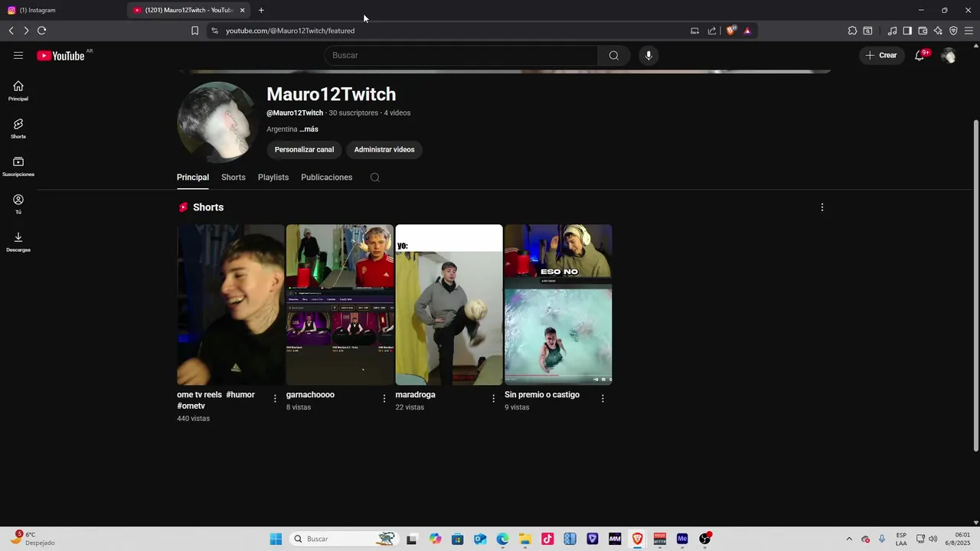Open options for Sin premio o castigo
The width and height of the screenshot is (980, 551).
click(603, 399)
